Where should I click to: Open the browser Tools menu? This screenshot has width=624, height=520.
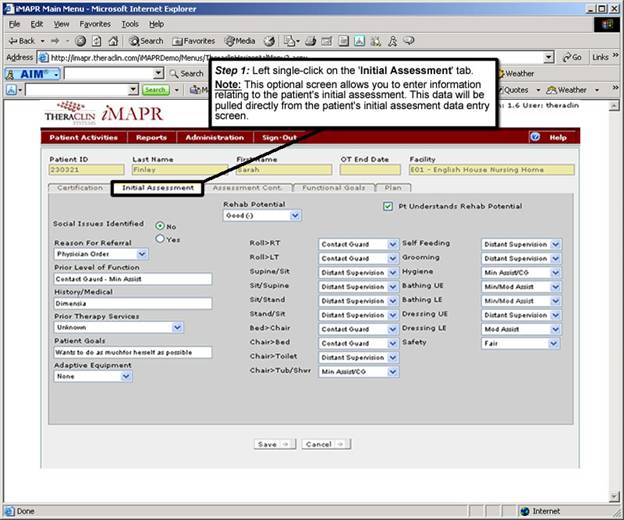(x=130, y=24)
